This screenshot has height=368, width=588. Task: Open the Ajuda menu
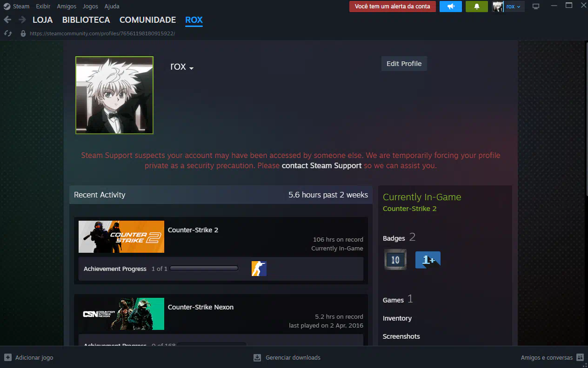pyautogui.click(x=112, y=7)
